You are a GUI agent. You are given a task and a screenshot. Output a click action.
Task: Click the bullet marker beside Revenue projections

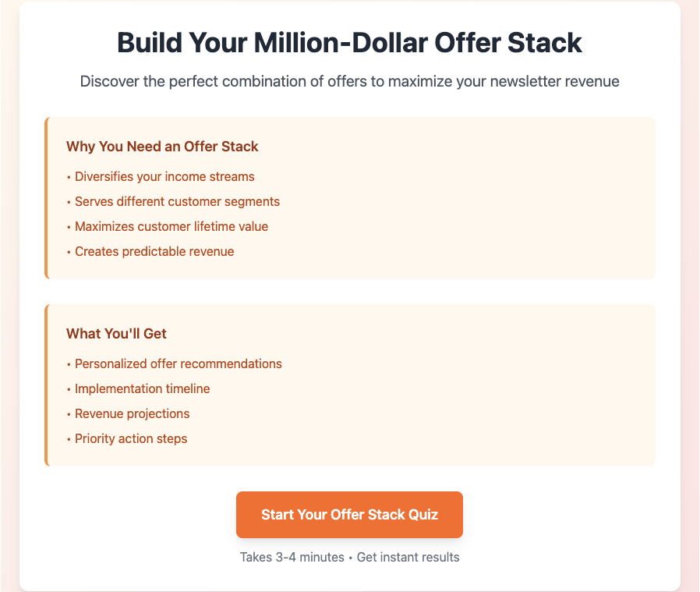point(69,413)
